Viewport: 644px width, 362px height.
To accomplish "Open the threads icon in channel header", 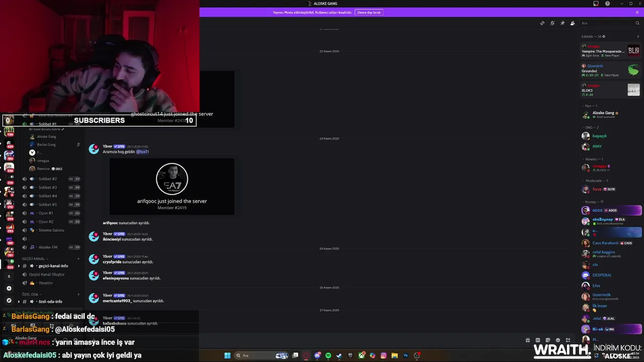I will point(542,23).
